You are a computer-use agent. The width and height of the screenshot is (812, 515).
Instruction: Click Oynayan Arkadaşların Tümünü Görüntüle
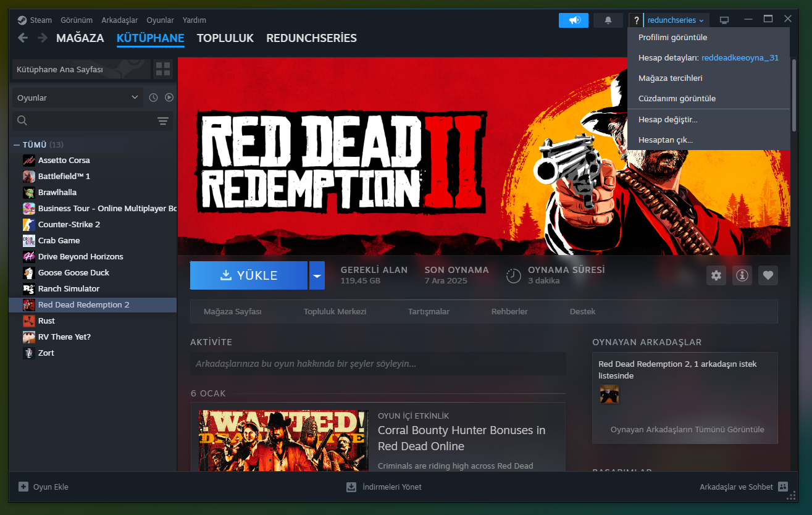click(687, 429)
